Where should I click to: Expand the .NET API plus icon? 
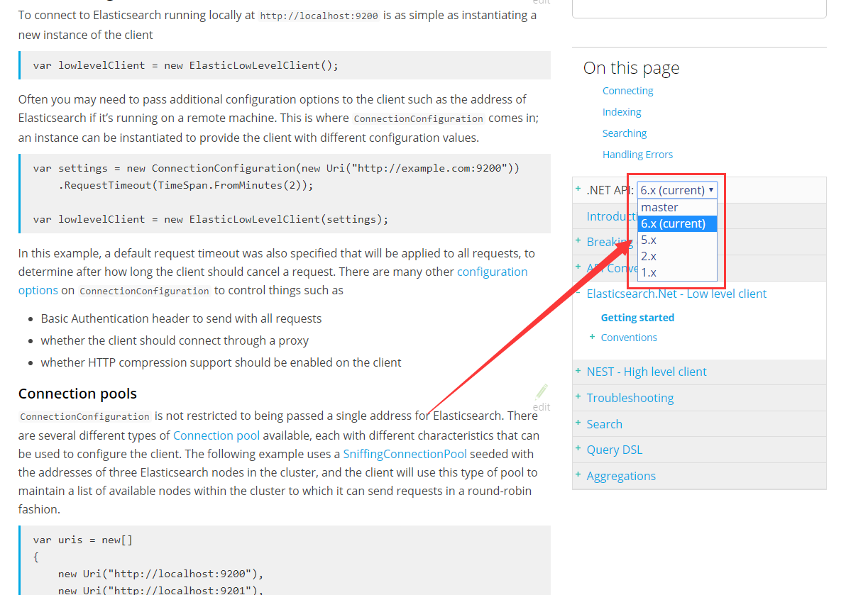578,189
